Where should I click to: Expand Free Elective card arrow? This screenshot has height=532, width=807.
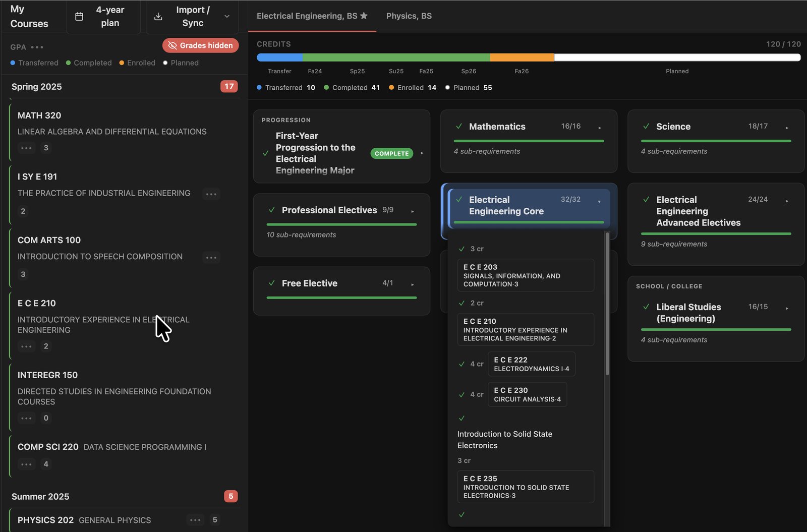pyautogui.click(x=413, y=284)
